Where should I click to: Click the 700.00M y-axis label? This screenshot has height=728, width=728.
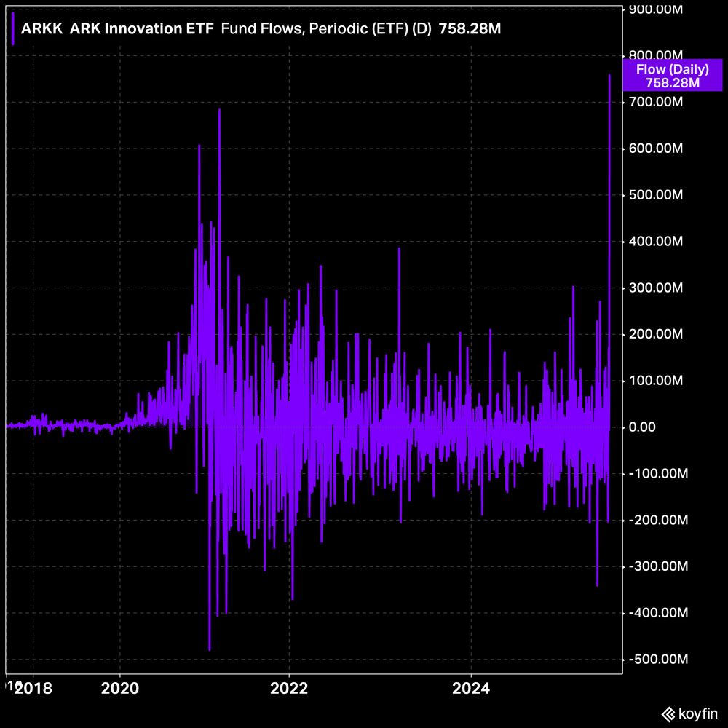656,102
